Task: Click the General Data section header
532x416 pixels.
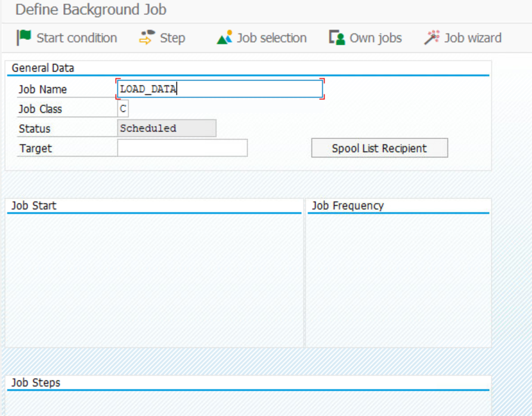Action: pos(43,68)
